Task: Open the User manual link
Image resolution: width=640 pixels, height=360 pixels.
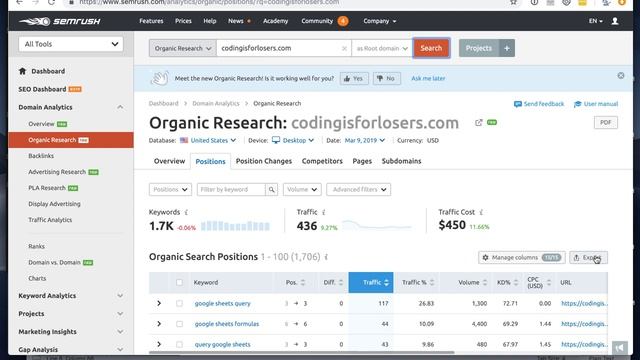Action: pyautogui.click(x=596, y=104)
